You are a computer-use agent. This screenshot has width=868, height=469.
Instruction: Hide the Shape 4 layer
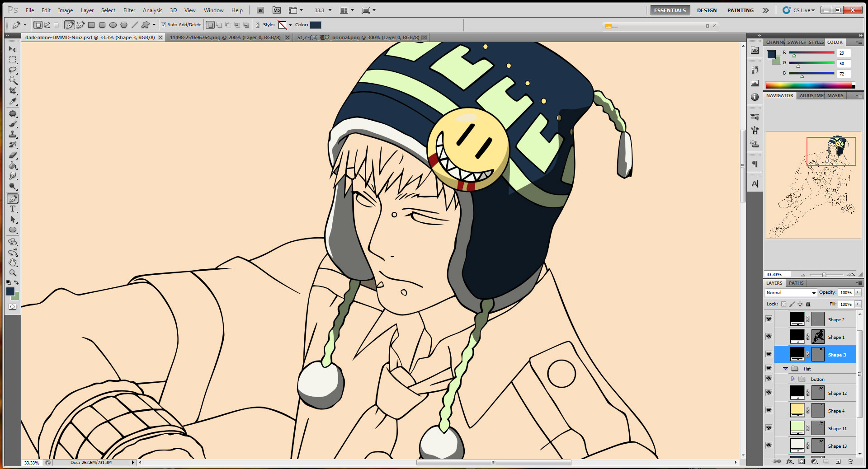pos(769,410)
